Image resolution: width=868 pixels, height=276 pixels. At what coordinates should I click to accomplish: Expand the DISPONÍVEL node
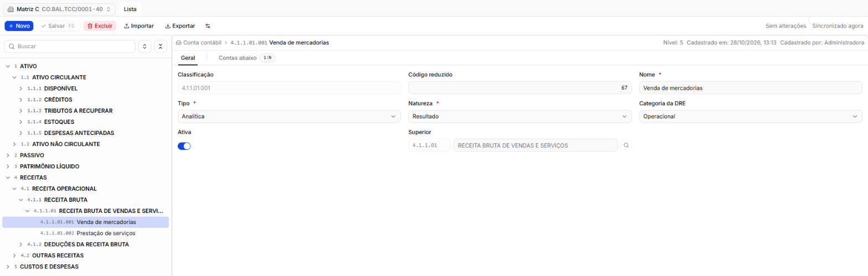(21, 88)
